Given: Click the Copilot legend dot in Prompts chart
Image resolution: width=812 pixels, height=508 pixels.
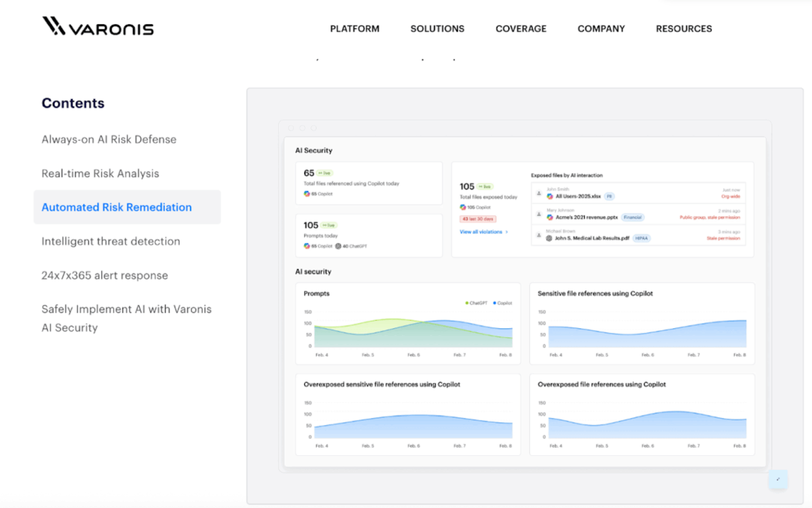Looking at the screenshot, I should (495, 303).
